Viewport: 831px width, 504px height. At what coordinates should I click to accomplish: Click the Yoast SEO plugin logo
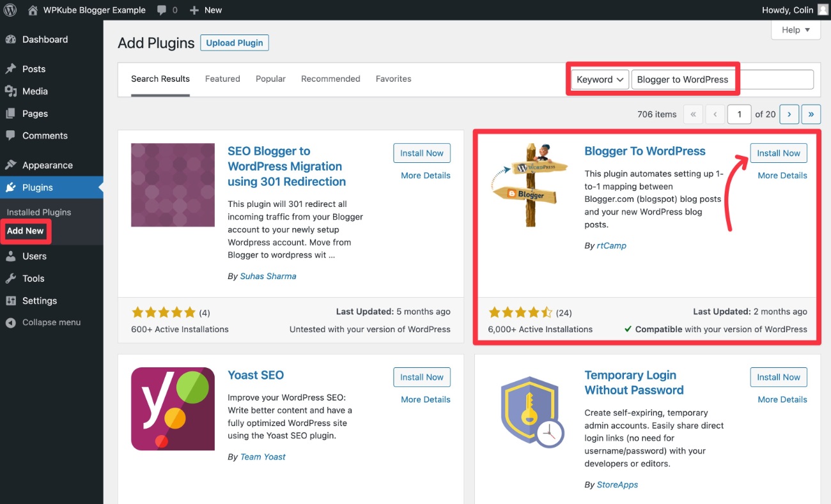click(173, 409)
